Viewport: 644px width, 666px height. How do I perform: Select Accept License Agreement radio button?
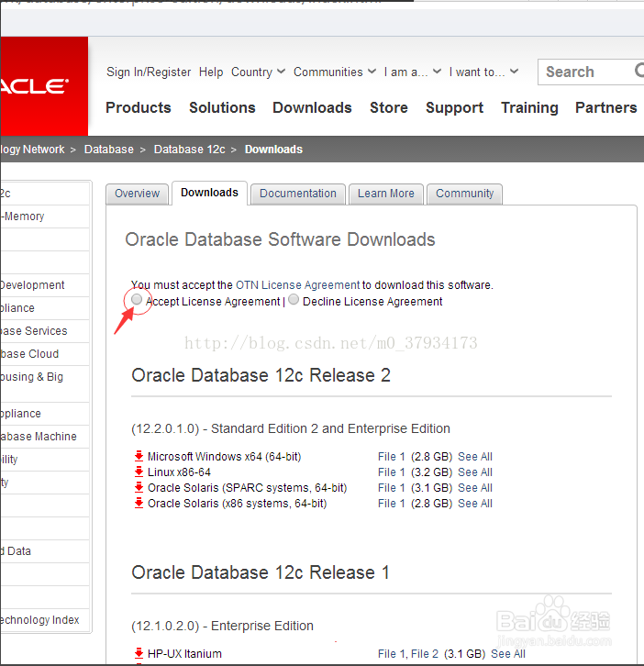[x=137, y=299]
